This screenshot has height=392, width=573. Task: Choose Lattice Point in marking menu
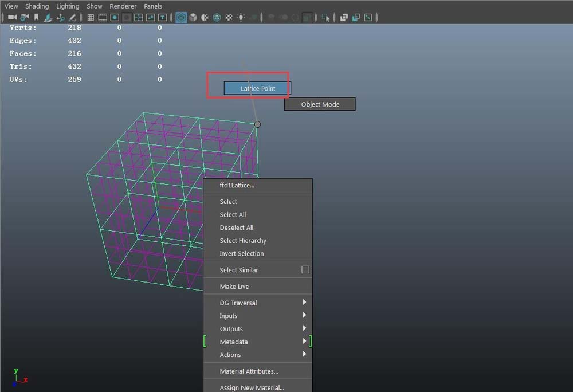[x=257, y=88]
